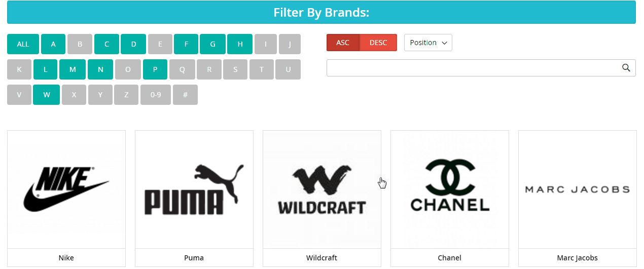Filter brands by letter M

73,69
